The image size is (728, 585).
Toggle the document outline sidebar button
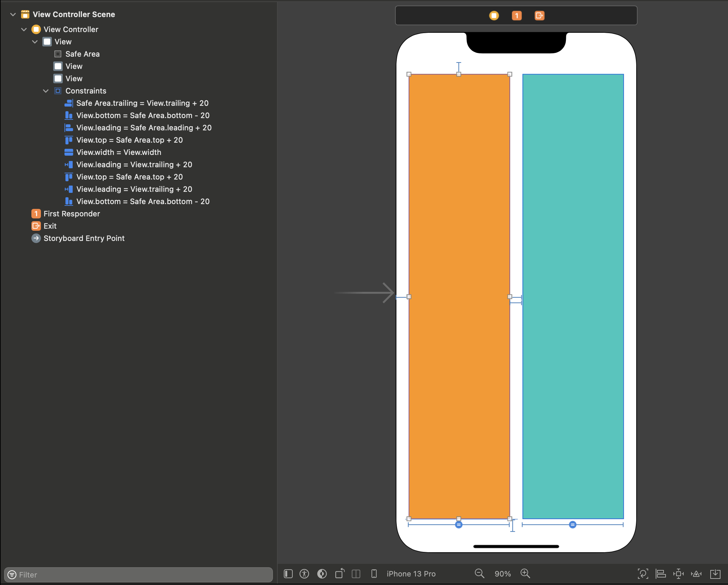click(x=288, y=574)
